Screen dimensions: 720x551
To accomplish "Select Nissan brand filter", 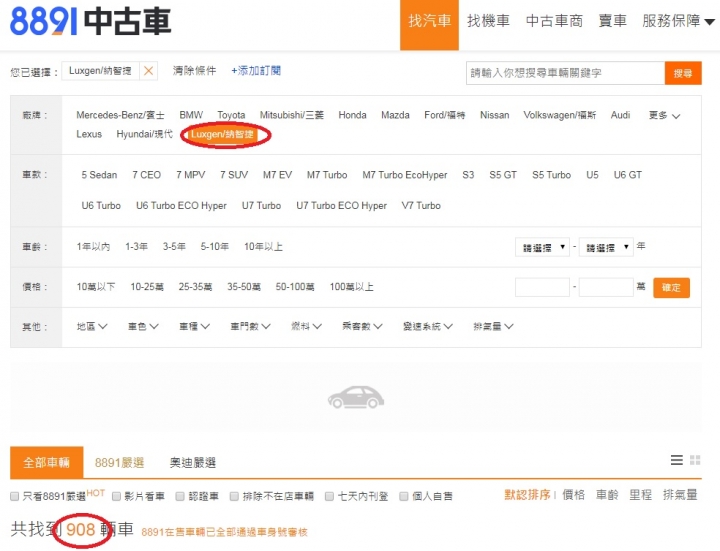I will (495, 115).
